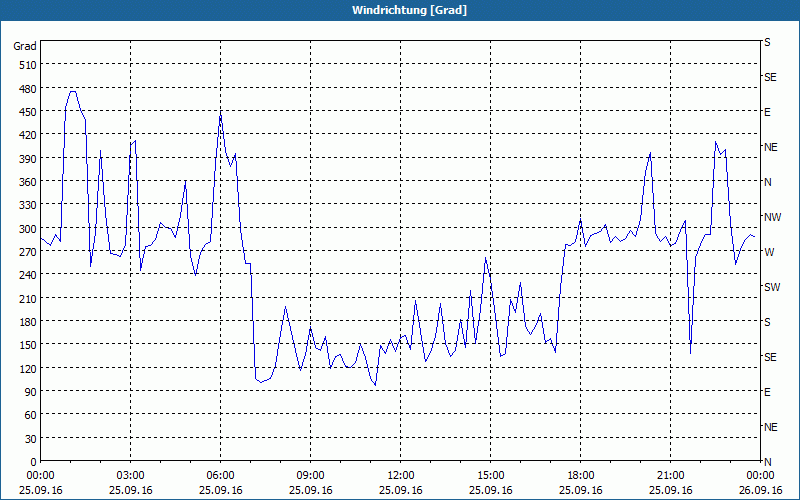The width and height of the screenshot is (800, 500).
Task: Select the 450 degree axis label
Action: (28, 112)
